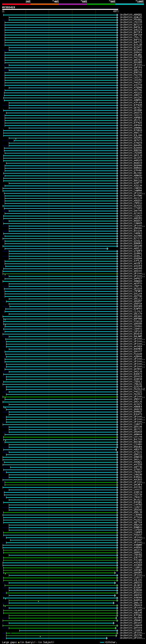
Task: Click the red 20% identity legend segment
Action: point(16,4)
